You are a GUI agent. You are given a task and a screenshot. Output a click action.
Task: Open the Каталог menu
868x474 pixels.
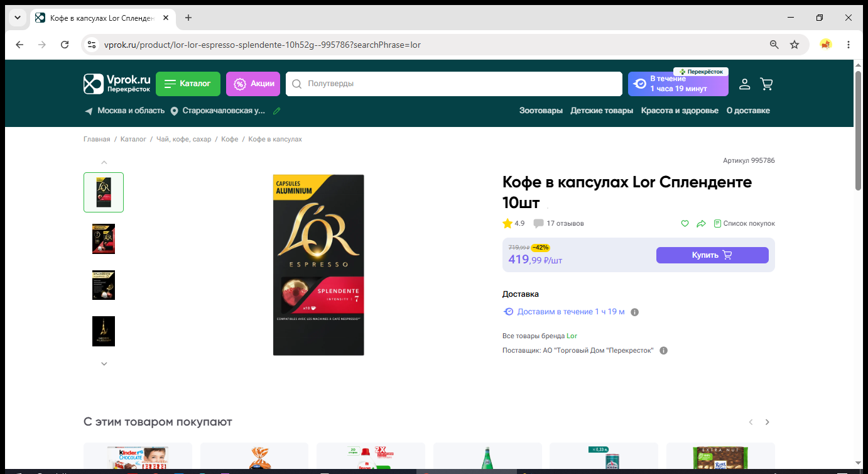188,84
